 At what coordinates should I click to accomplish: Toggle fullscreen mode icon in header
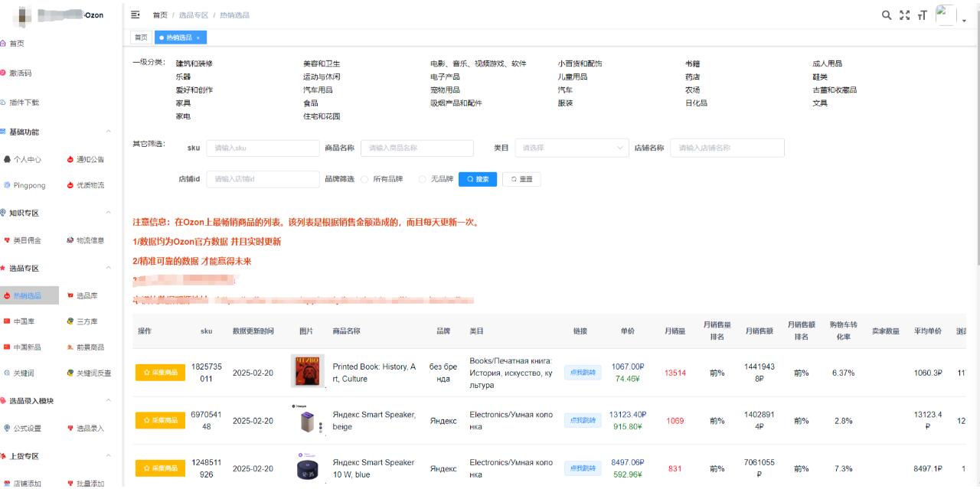[x=904, y=15]
